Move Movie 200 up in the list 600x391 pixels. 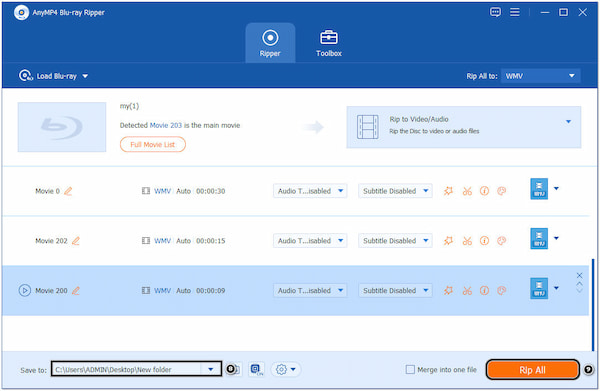(x=579, y=284)
